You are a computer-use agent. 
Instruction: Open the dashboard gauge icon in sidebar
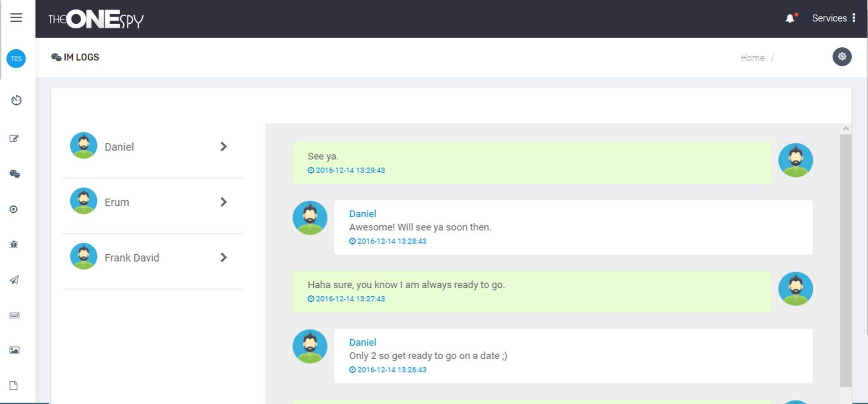tap(16, 100)
